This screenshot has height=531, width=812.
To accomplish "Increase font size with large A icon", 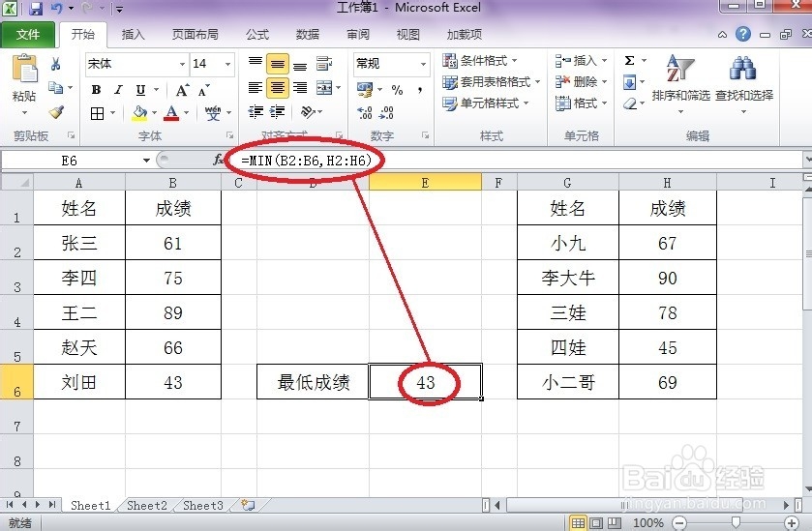I will click(182, 90).
